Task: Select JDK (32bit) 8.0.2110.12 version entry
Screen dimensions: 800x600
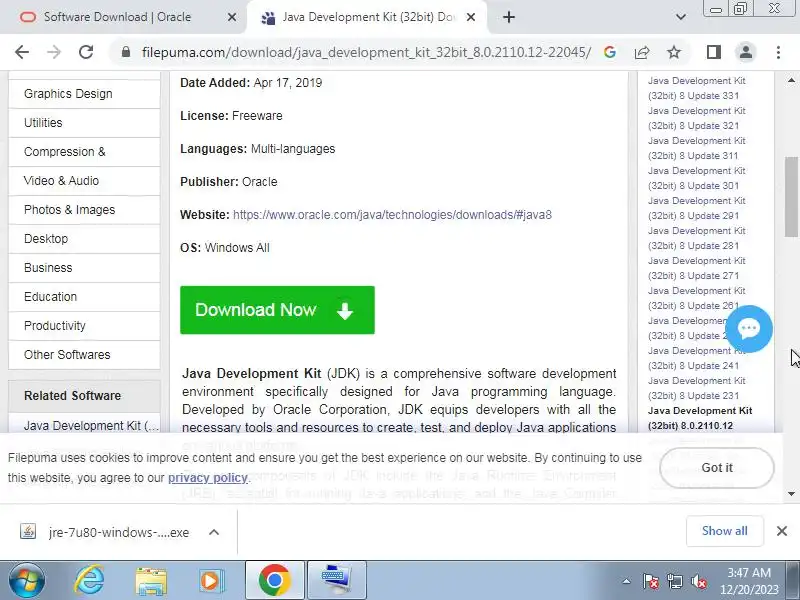Action: point(700,418)
